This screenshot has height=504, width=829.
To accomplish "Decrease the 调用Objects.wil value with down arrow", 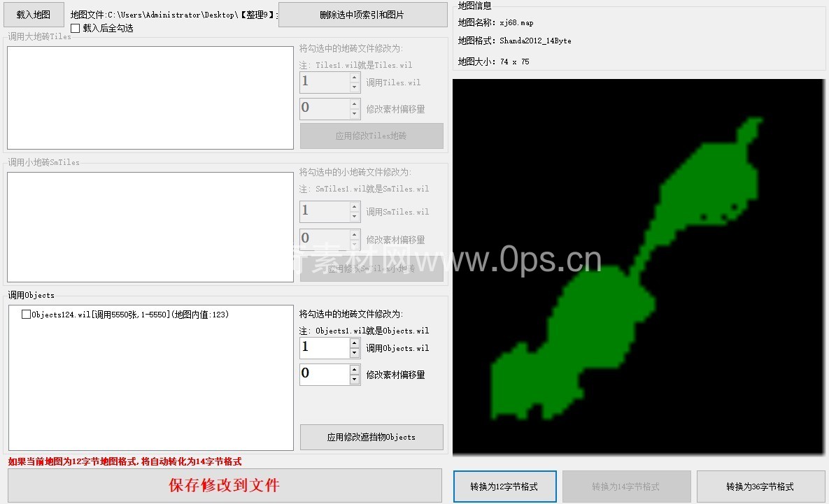I will pos(355,353).
